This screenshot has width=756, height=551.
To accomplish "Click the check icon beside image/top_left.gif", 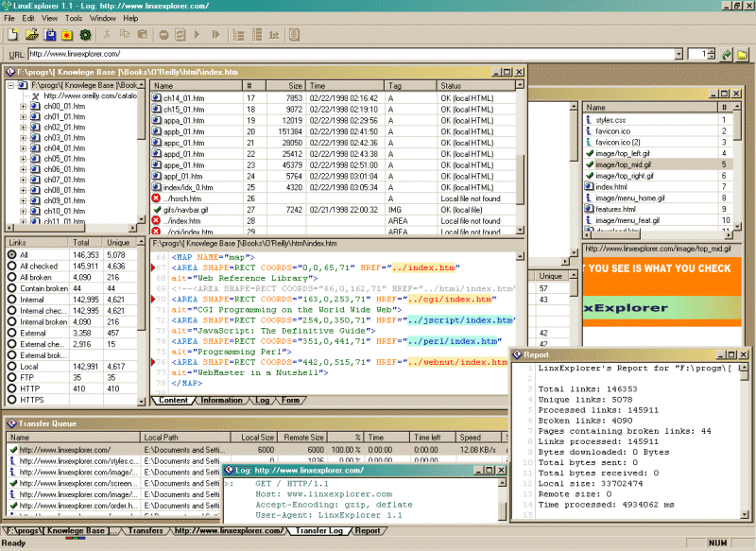I will pos(589,153).
